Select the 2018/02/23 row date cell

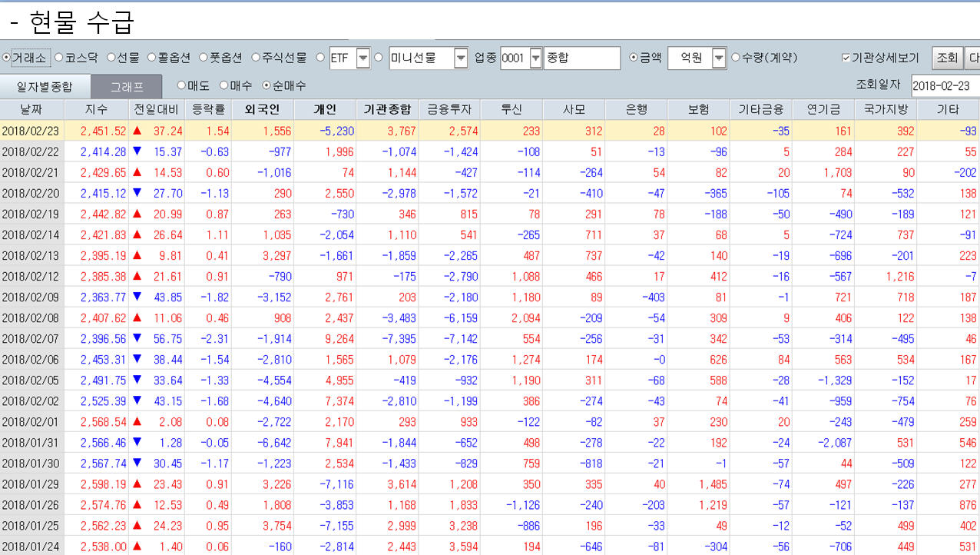31,131
